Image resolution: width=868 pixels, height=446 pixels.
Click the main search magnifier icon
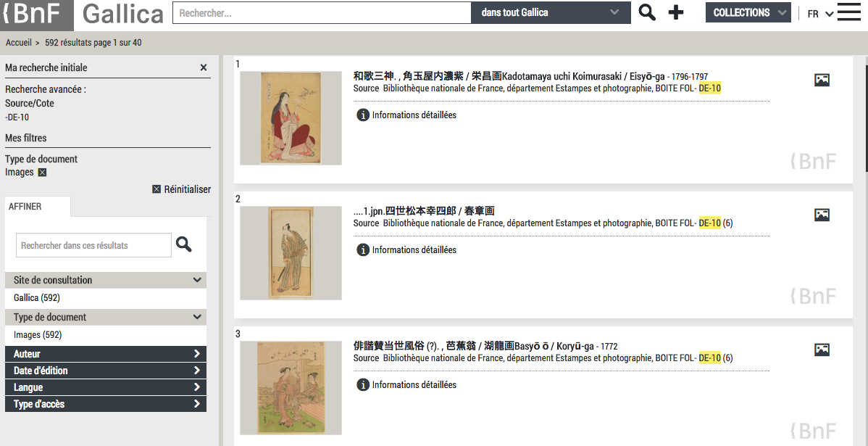coord(647,12)
